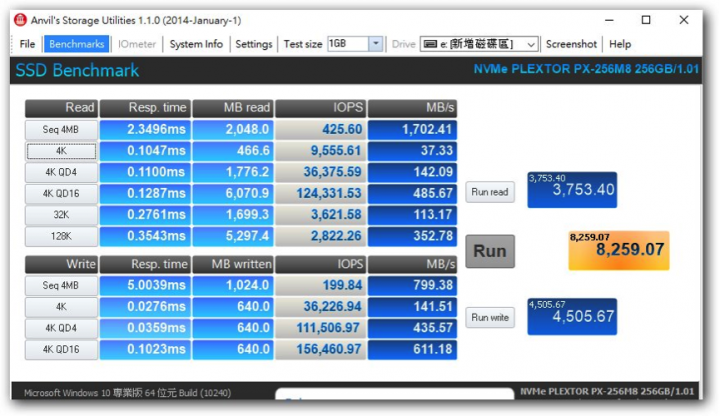Select the 611.18 MB/s cell
Viewport: 720px width, 416px height.
[412, 349]
